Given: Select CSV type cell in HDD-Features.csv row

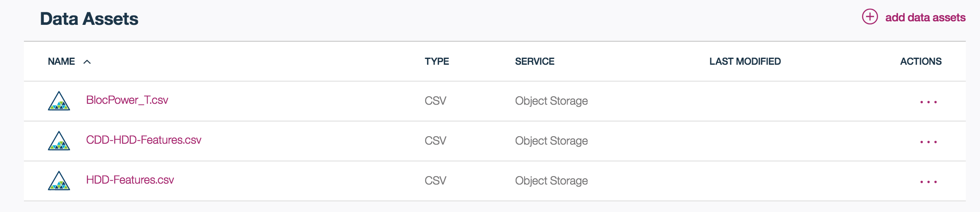Looking at the screenshot, I should [435, 181].
